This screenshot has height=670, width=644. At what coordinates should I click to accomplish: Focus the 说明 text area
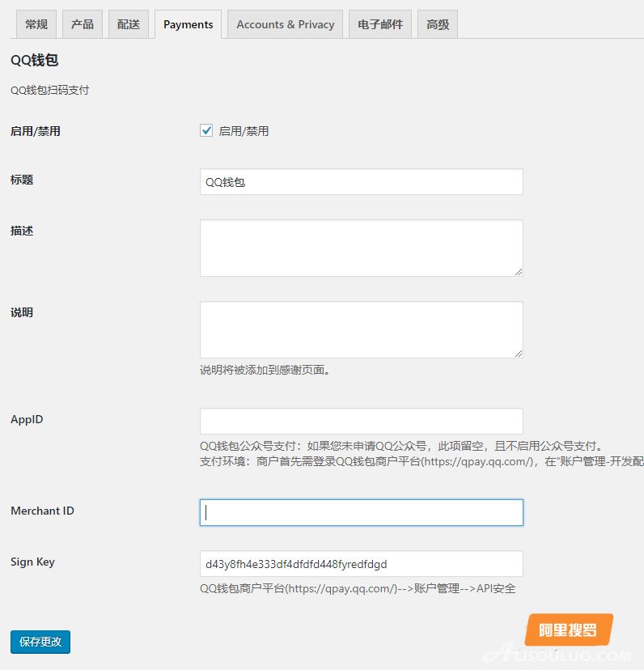pos(362,330)
